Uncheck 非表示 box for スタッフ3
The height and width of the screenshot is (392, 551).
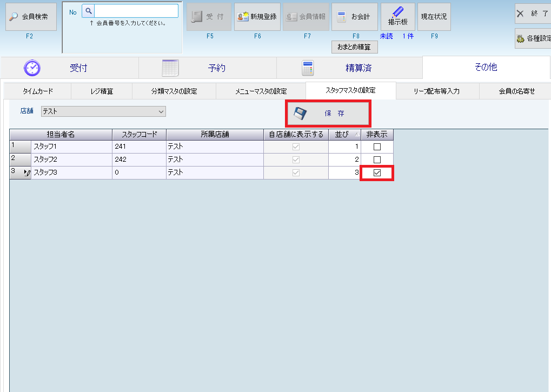coord(377,172)
